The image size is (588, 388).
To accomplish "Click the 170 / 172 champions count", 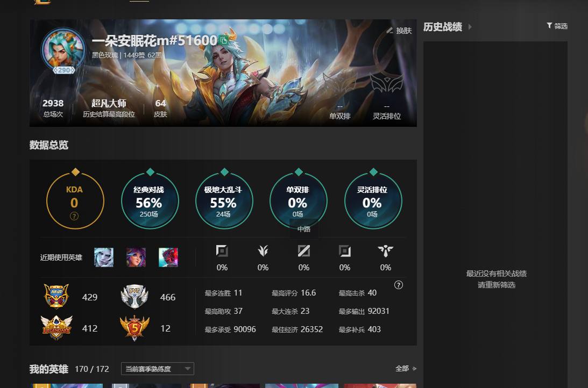I will coord(92,369).
